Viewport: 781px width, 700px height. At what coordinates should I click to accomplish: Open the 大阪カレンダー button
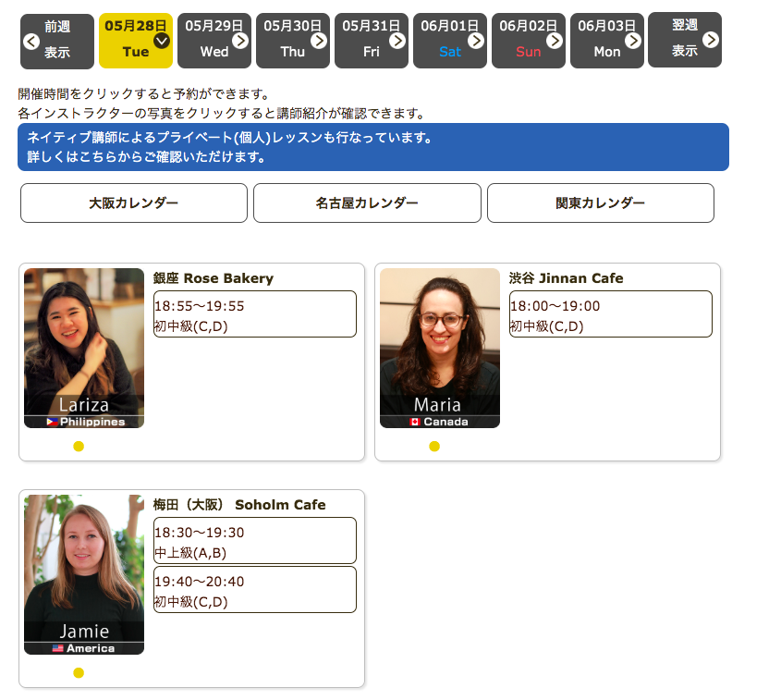click(134, 203)
